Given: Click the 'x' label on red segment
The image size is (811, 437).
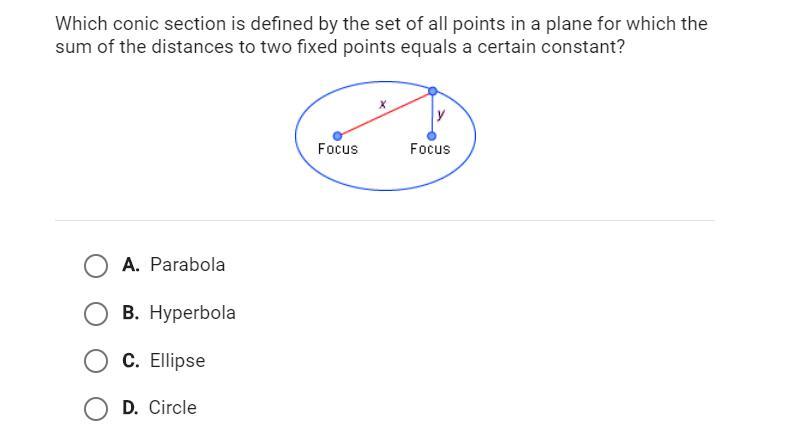Looking at the screenshot, I should 382,104.
